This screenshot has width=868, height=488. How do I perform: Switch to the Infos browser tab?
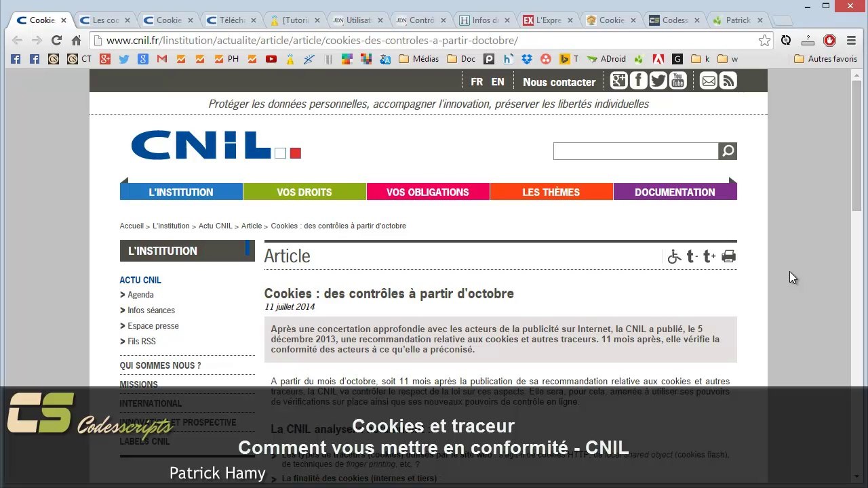(x=483, y=20)
